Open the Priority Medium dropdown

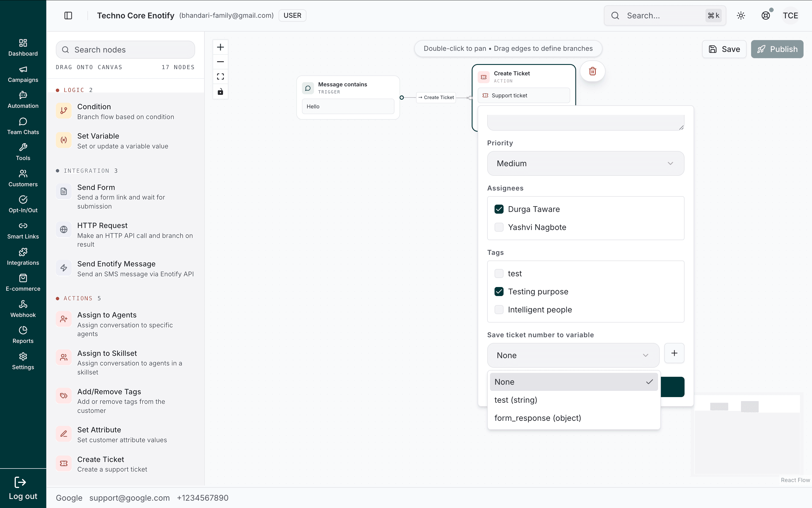586,163
